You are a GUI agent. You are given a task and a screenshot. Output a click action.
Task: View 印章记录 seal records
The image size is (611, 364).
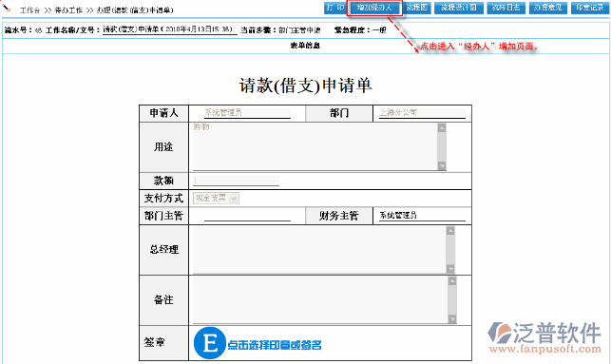pos(590,8)
